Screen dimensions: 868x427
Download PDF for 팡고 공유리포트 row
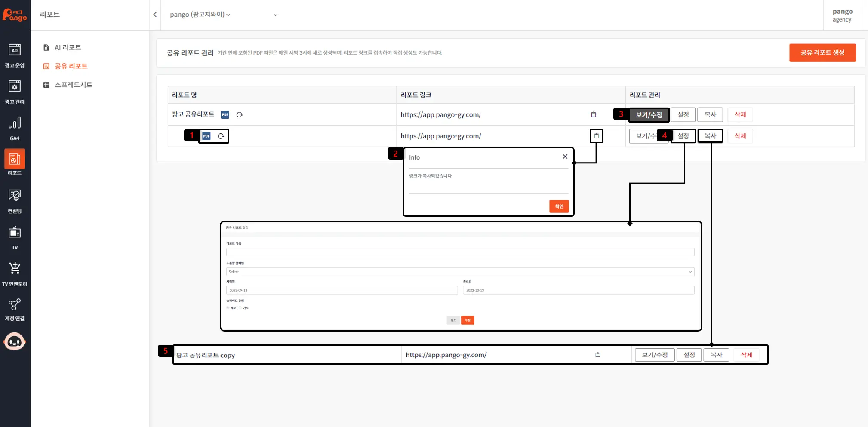[225, 114]
